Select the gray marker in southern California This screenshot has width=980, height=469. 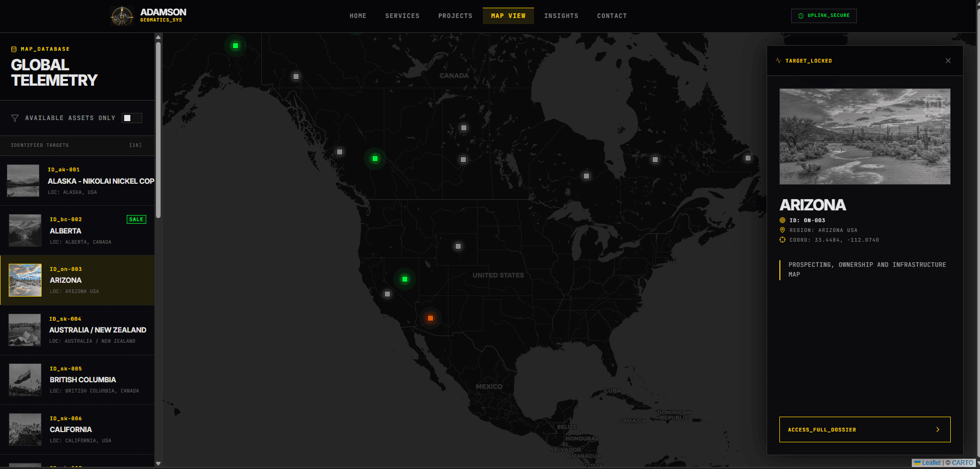coord(387,294)
